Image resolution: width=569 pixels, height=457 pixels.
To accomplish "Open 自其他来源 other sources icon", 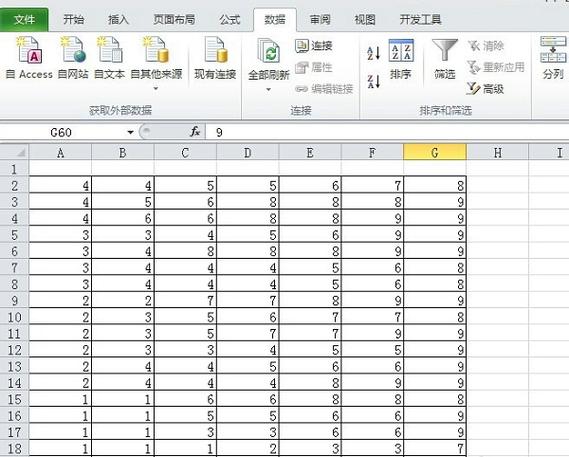I will coord(156,51).
